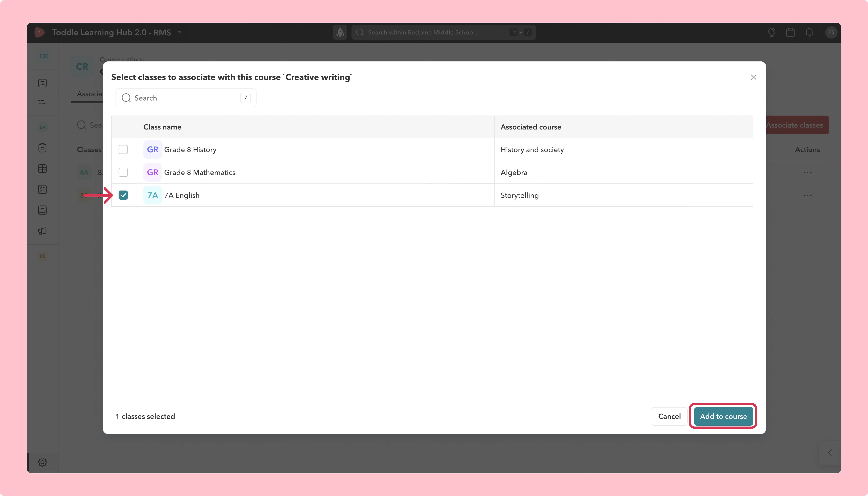Click the magnifier icon in the dialog search
The image size is (868, 496).
pos(126,98)
